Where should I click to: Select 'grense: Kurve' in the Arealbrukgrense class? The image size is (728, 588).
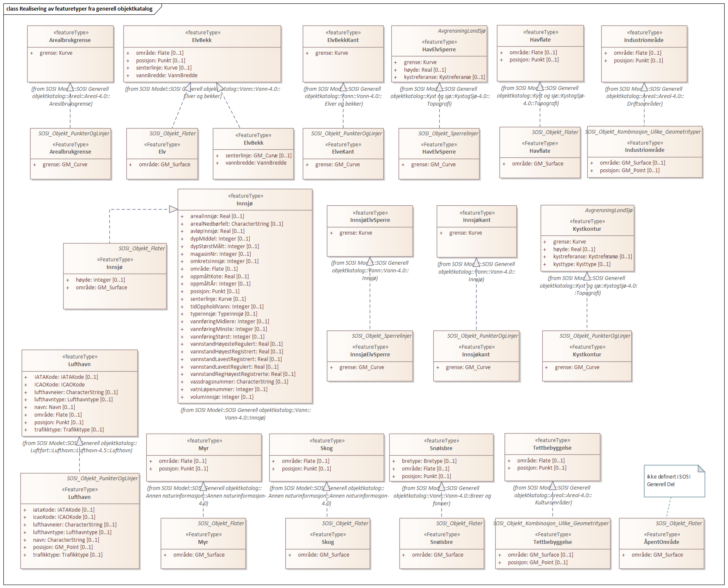tap(56, 53)
